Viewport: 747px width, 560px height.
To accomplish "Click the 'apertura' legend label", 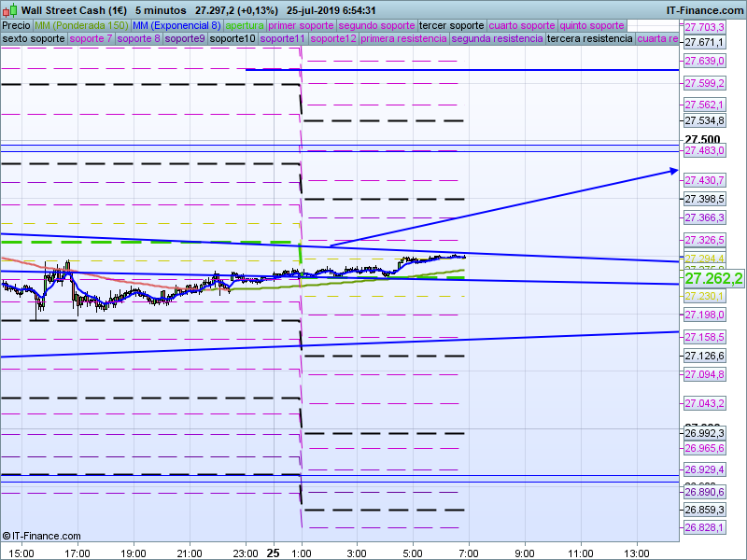I will click(245, 25).
